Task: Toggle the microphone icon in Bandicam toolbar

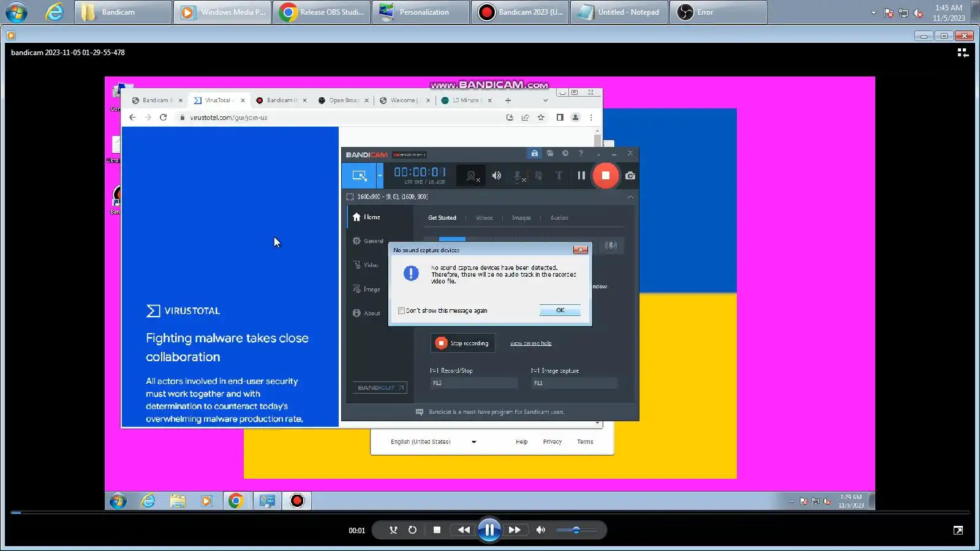Action: (x=518, y=176)
